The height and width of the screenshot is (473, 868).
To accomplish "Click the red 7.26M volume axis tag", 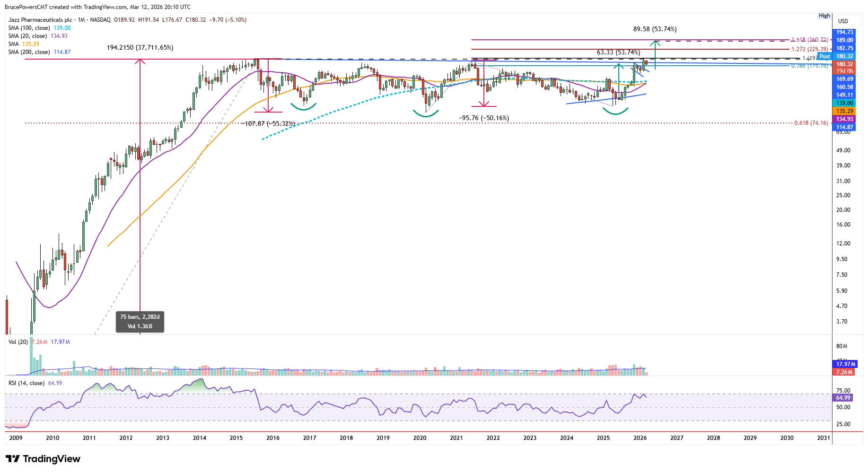I will click(x=844, y=372).
